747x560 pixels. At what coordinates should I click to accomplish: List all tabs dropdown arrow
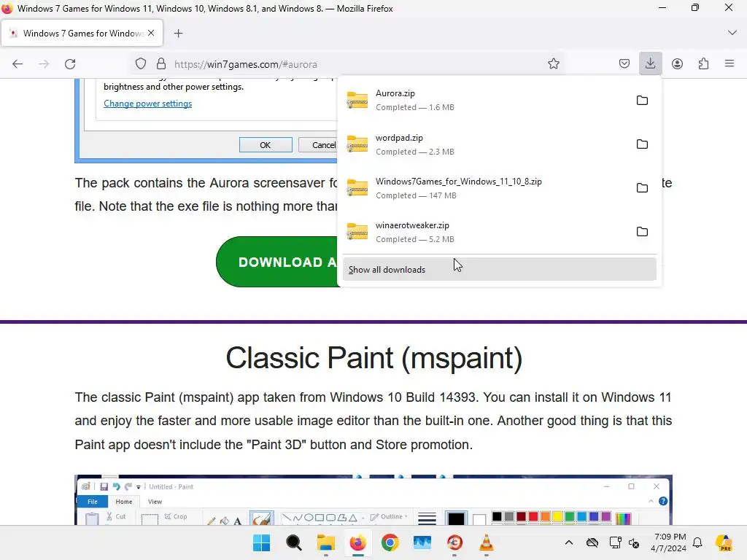pyautogui.click(x=732, y=33)
